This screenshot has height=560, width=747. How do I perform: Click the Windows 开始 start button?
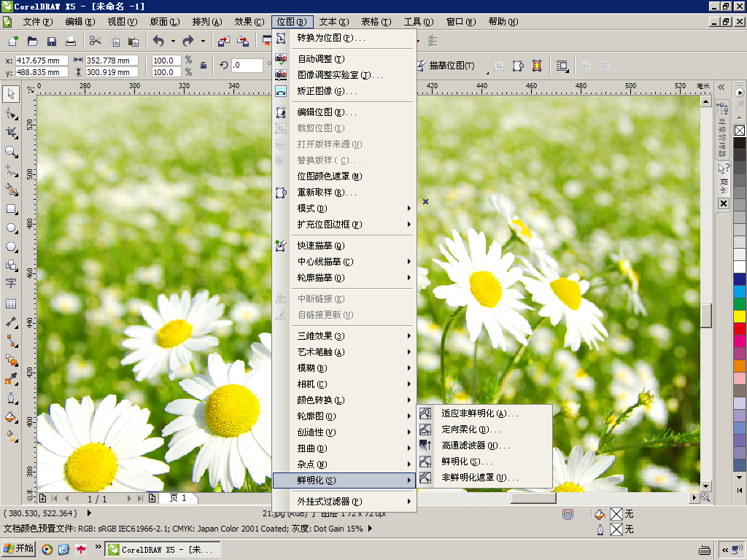coord(19,549)
